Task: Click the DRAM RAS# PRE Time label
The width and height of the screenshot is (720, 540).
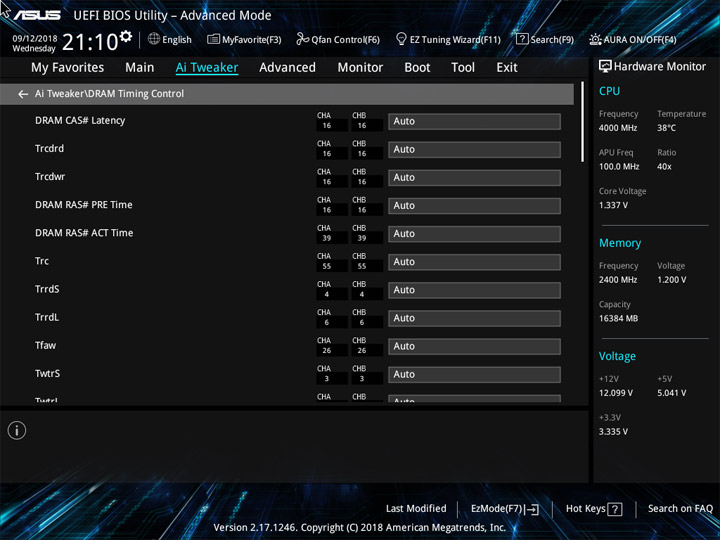Action: tap(84, 205)
